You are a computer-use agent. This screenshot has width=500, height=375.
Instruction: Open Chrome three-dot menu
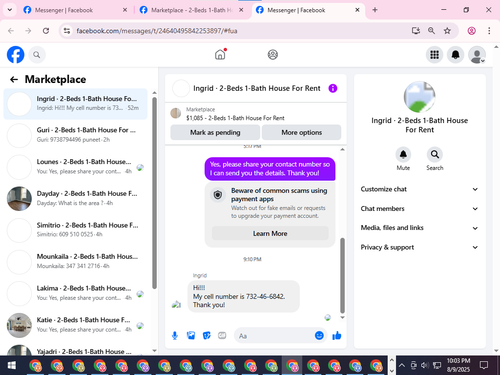tap(489, 31)
